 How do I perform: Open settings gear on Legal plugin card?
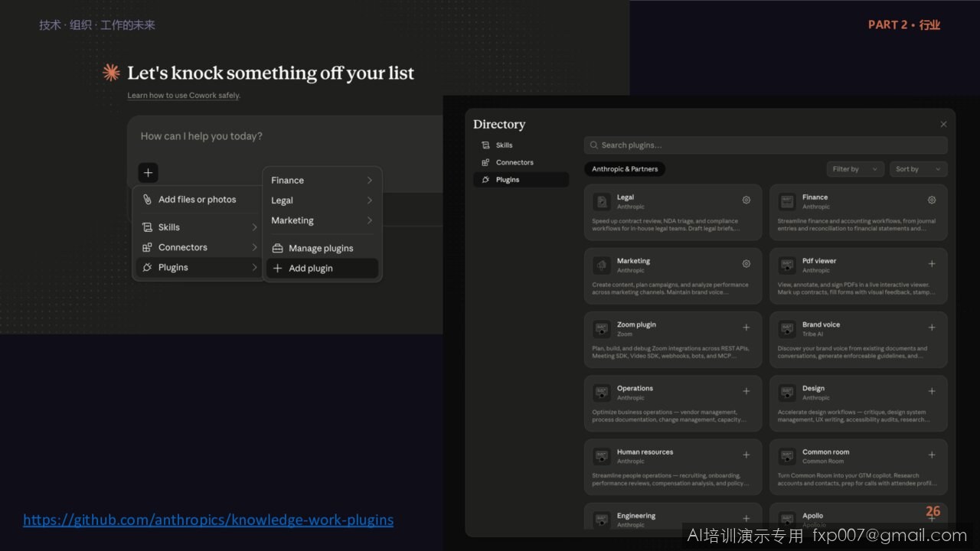tap(746, 200)
